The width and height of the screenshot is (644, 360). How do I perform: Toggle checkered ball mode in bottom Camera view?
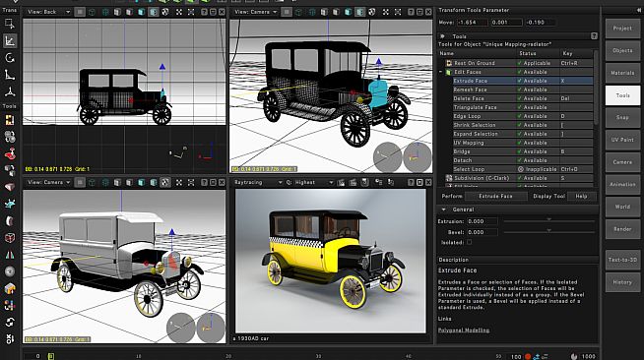click(x=165, y=182)
